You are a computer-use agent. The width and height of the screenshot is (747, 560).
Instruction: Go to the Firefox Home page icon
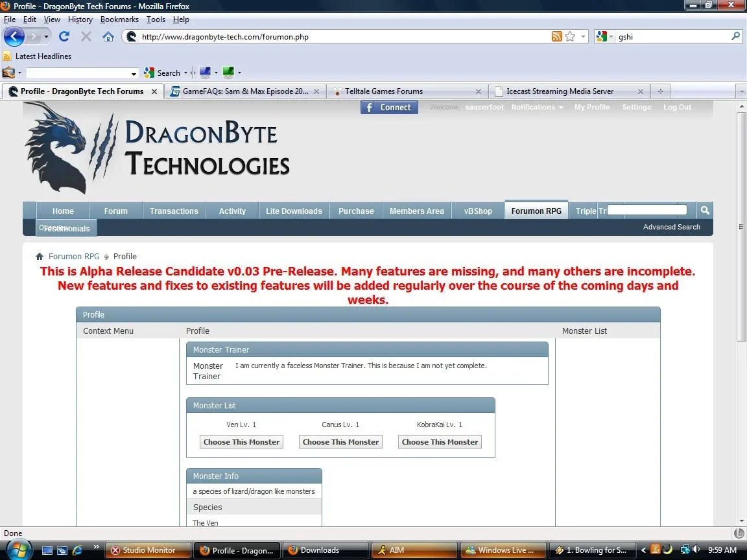coord(108,36)
